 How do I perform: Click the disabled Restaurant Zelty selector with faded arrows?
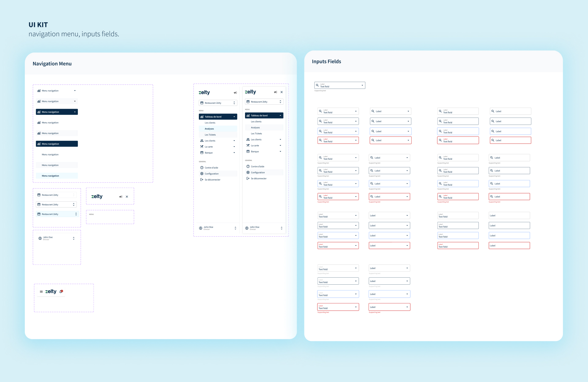(x=56, y=195)
